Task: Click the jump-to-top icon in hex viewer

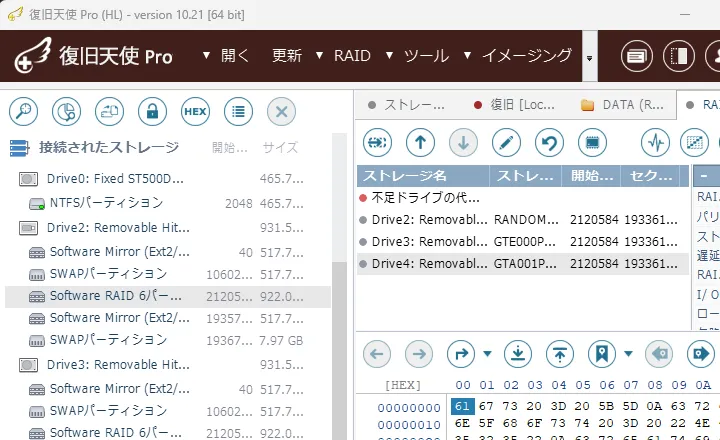Action: coord(560,354)
